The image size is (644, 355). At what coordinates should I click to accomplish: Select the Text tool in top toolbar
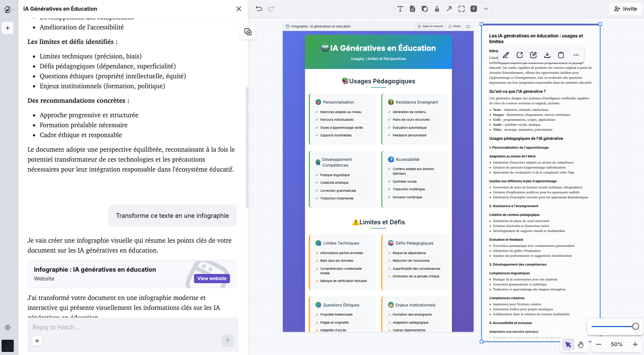(400, 9)
